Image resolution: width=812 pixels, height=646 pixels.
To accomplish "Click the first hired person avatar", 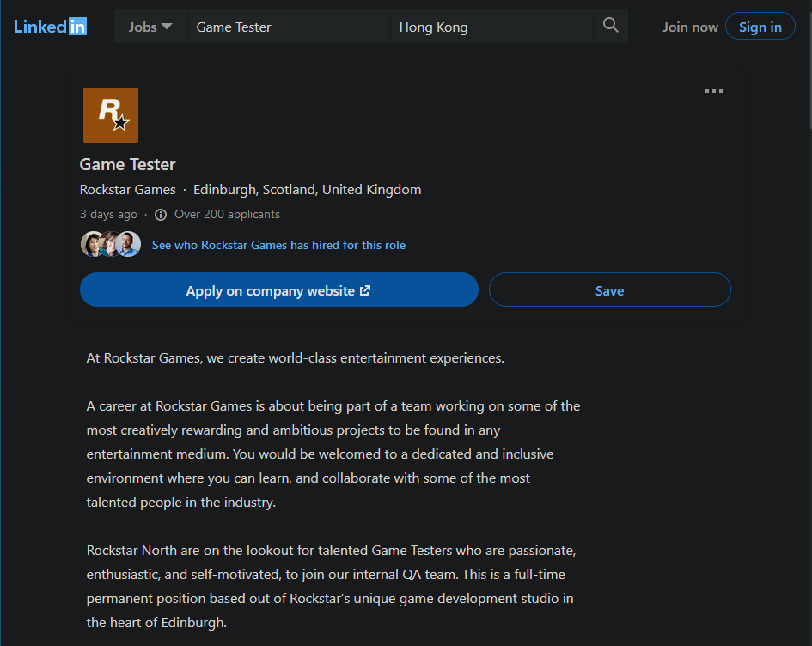I will click(92, 245).
